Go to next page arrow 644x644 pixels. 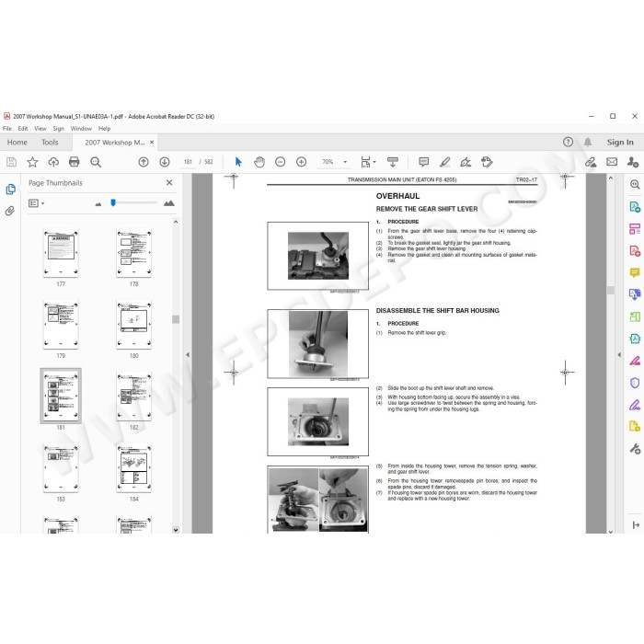pyautogui.click(x=165, y=162)
